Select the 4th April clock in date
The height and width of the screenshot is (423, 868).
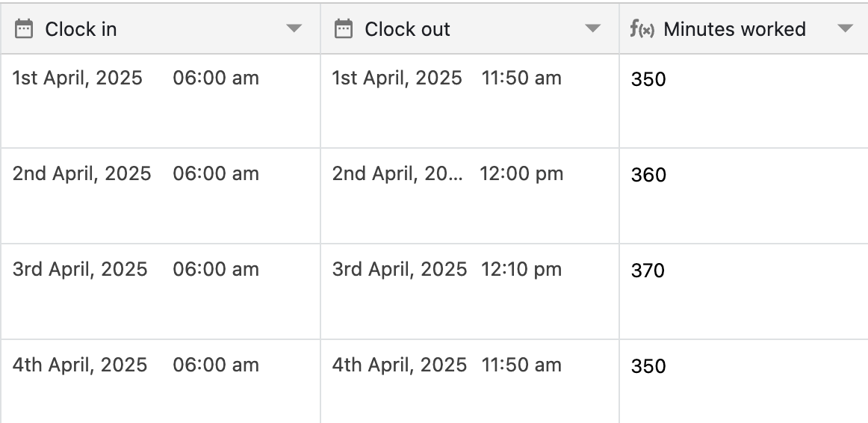tap(80, 365)
